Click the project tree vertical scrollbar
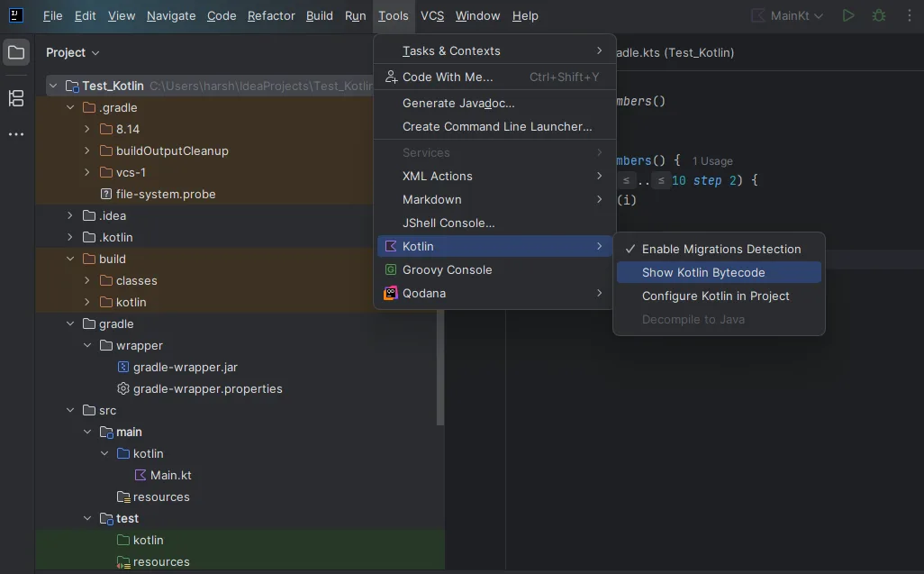This screenshot has width=924, height=574. click(x=439, y=365)
